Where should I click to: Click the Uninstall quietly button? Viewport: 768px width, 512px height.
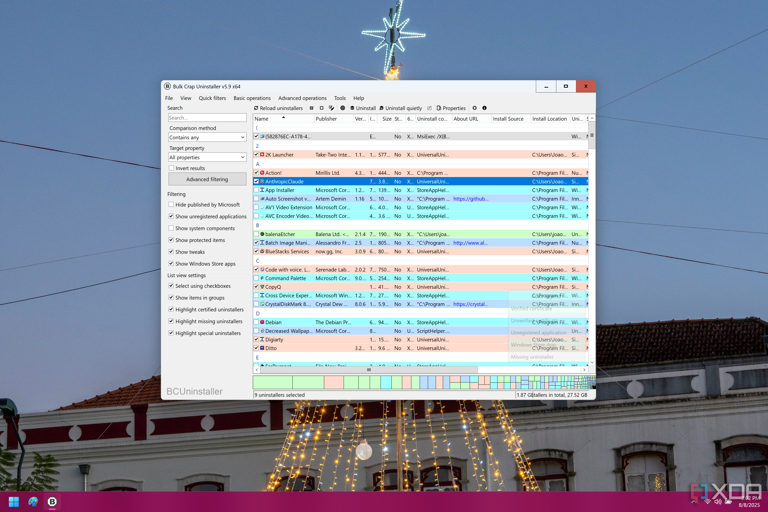401,108
